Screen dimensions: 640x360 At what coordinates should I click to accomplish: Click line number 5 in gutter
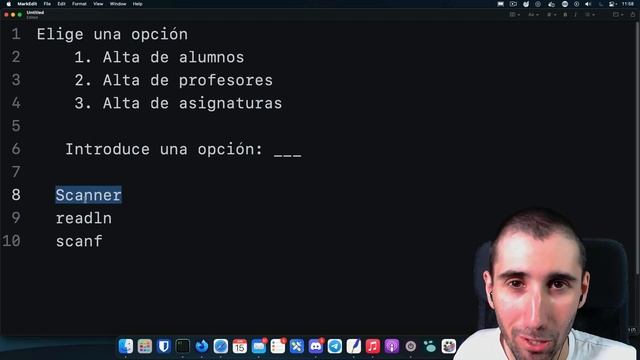tap(16, 126)
